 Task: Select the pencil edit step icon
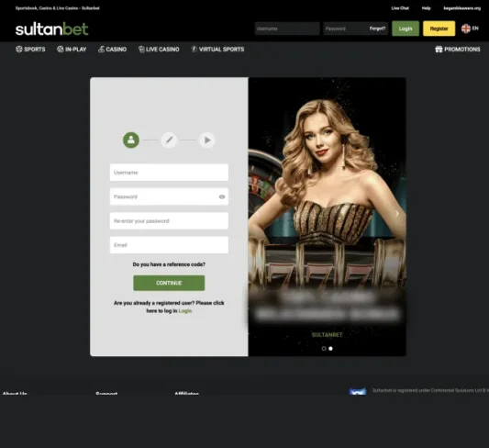169,140
